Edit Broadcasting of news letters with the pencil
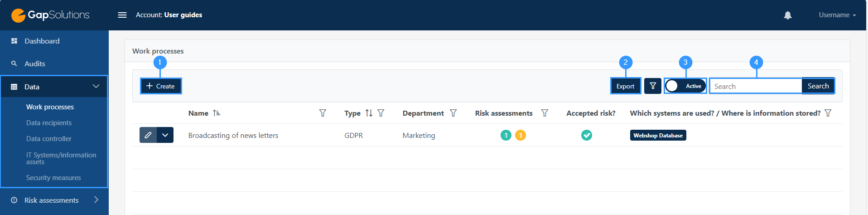868x215 pixels. [x=148, y=135]
